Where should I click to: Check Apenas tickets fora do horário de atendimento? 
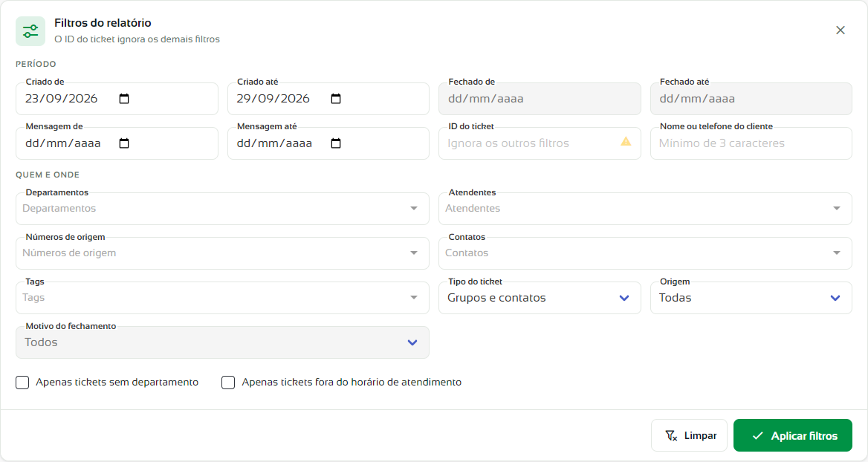[228, 383]
